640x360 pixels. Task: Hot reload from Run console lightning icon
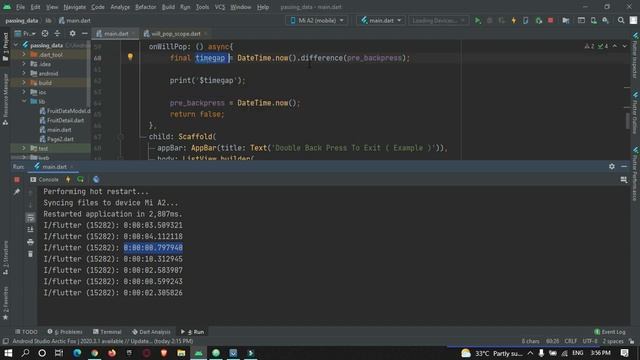[x=68, y=180]
